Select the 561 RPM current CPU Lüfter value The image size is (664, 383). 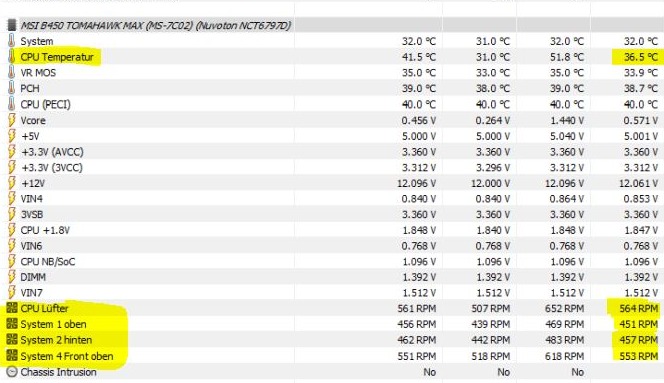click(417, 308)
